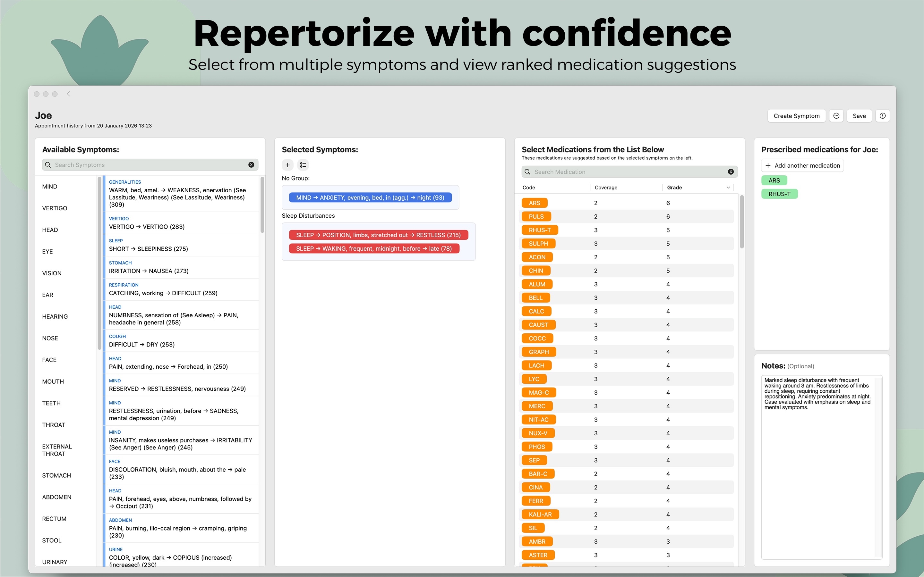This screenshot has width=924, height=577.
Task: Click the Create Symptom button
Action: (796, 116)
